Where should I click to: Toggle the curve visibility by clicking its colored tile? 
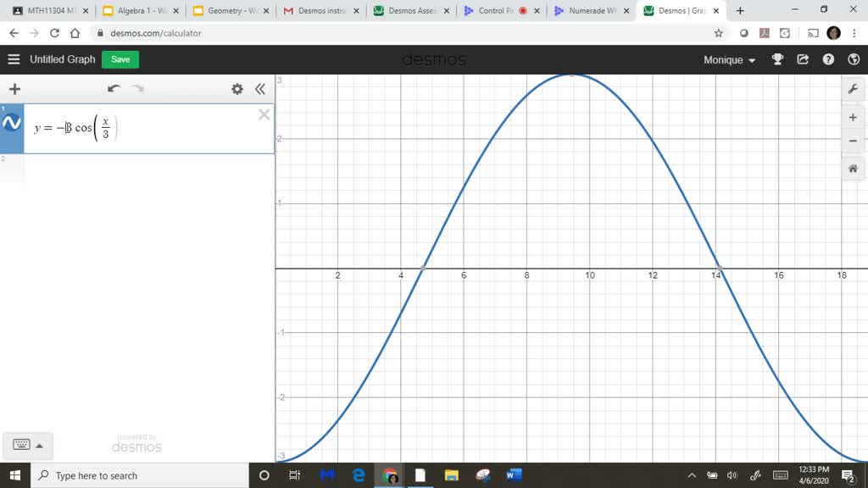click(12, 122)
